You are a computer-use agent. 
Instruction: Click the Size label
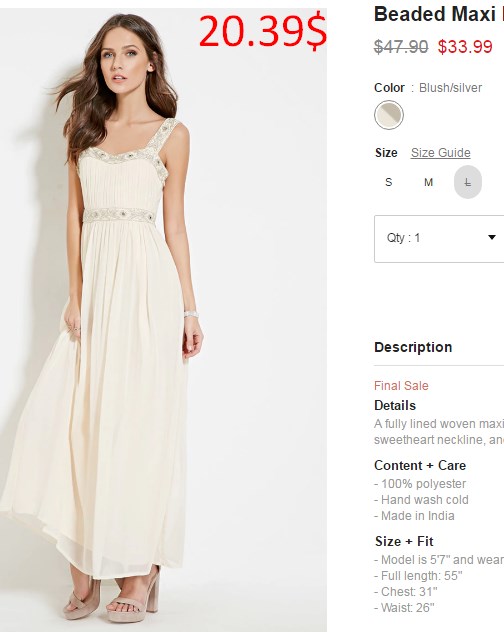[386, 153]
